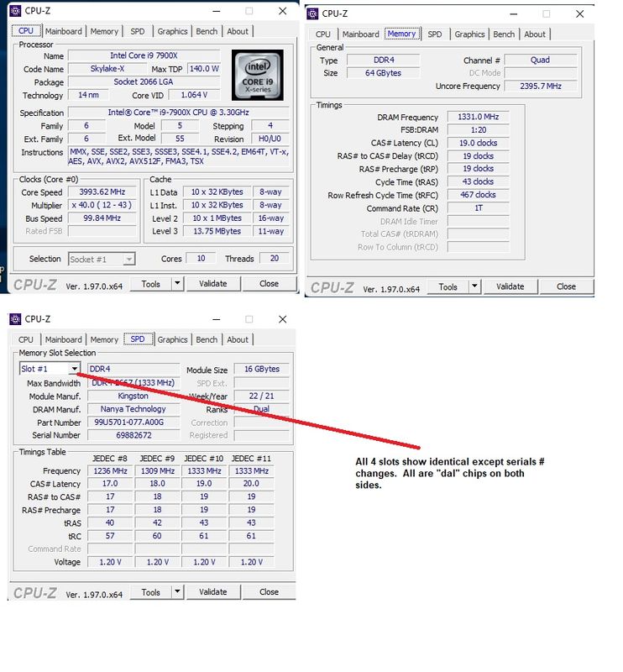Click the processor name field 'Intel Core i9 7900X'
The height and width of the screenshot is (672, 623).
click(144, 55)
